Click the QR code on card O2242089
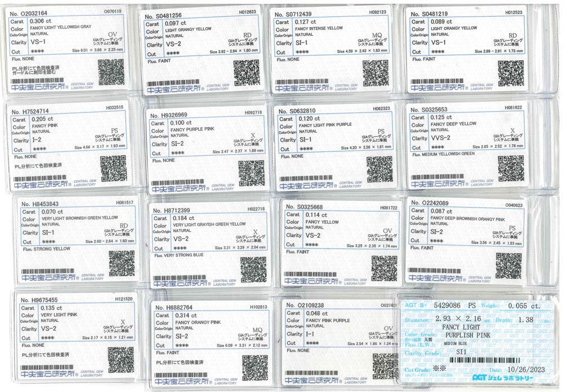Image resolution: width=563 pixels, height=392 pixels. pyautogui.click(x=508, y=265)
